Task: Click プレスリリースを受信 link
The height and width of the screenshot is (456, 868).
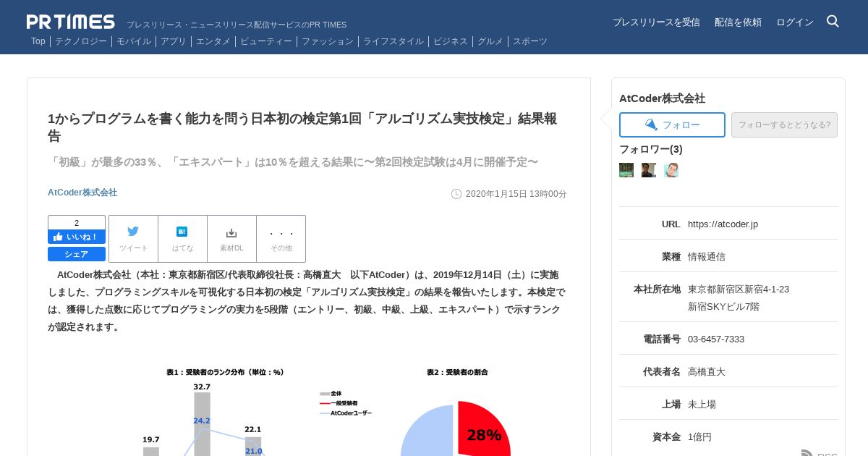Action: [656, 22]
